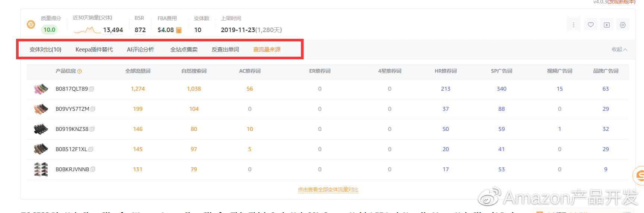The image size is (644, 213).
Task: Collapse the panel using 收起
Action: pyautogui.click(x=619, y=49)
